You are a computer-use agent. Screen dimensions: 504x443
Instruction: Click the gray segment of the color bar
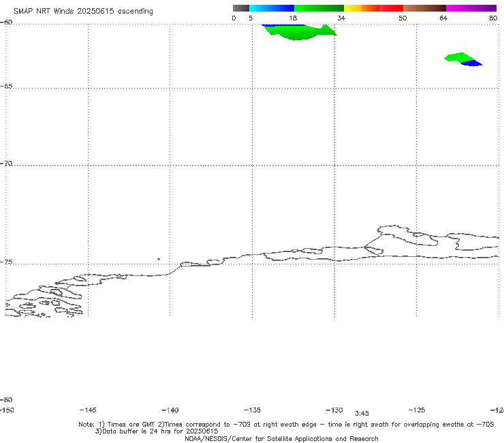click(x=240, y=8)
